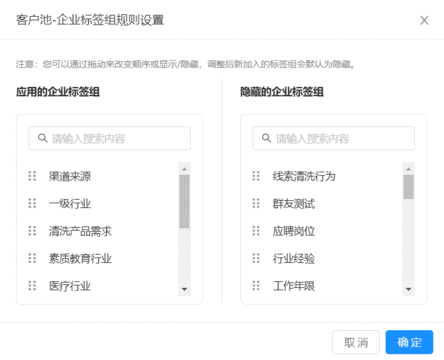Viewport: 444px width, 360px height.
Task: Select 应聘岗位 tag group
Action: (x=294, y=231)
